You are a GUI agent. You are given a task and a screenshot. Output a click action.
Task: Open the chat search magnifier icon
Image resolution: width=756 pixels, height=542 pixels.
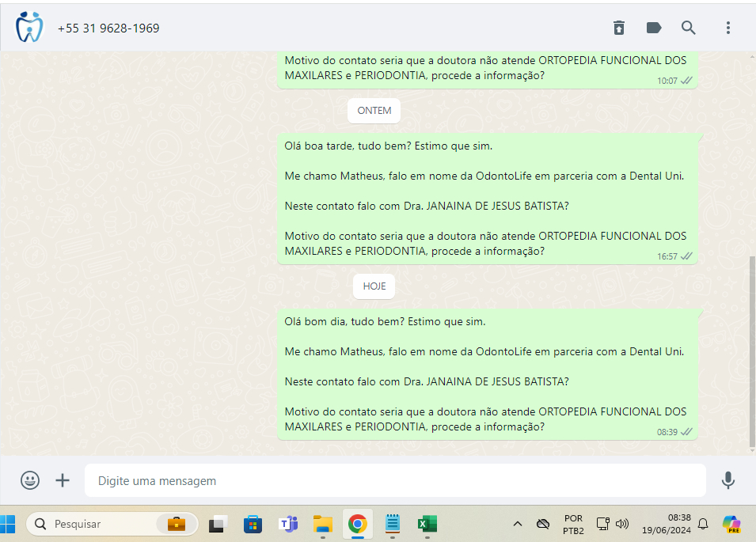click(x=688, y=28)
